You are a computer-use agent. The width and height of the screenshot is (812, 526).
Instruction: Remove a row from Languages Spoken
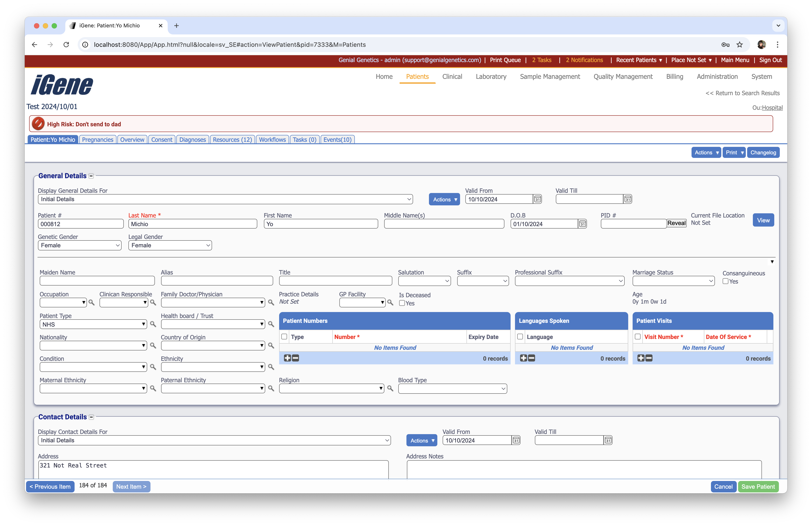532,358
